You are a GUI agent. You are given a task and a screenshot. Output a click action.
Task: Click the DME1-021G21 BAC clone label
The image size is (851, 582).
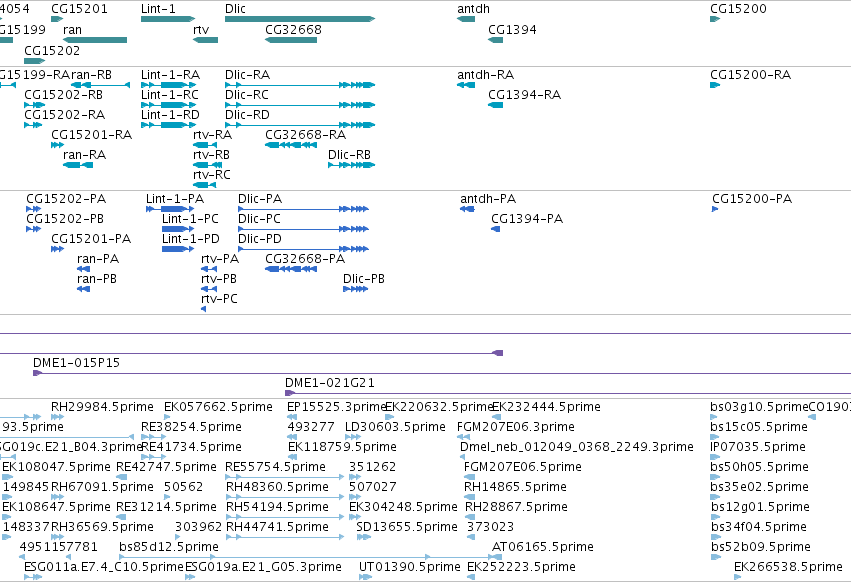(x=330, y=383)
